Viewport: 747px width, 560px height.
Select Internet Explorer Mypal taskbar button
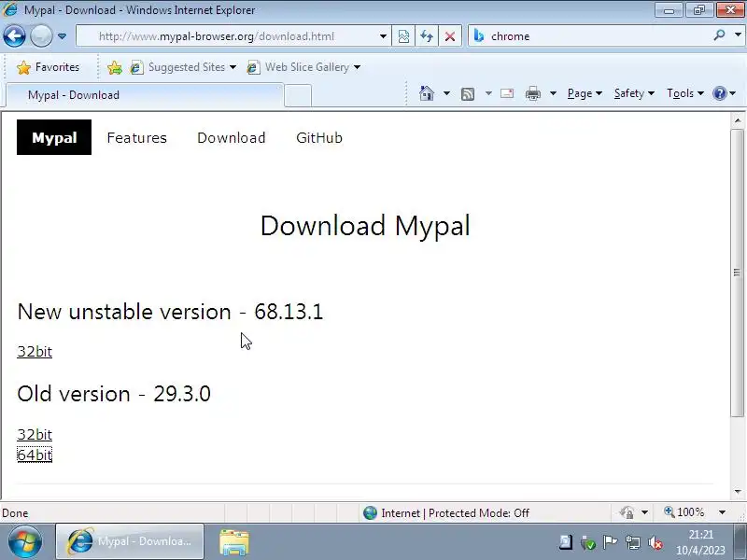coord(130,541)
